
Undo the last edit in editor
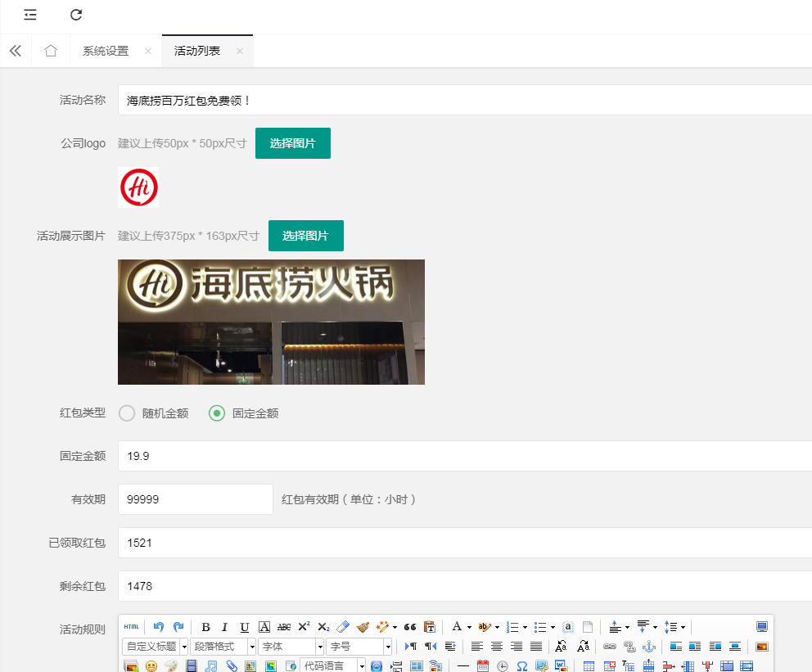(x=159, y=627)
